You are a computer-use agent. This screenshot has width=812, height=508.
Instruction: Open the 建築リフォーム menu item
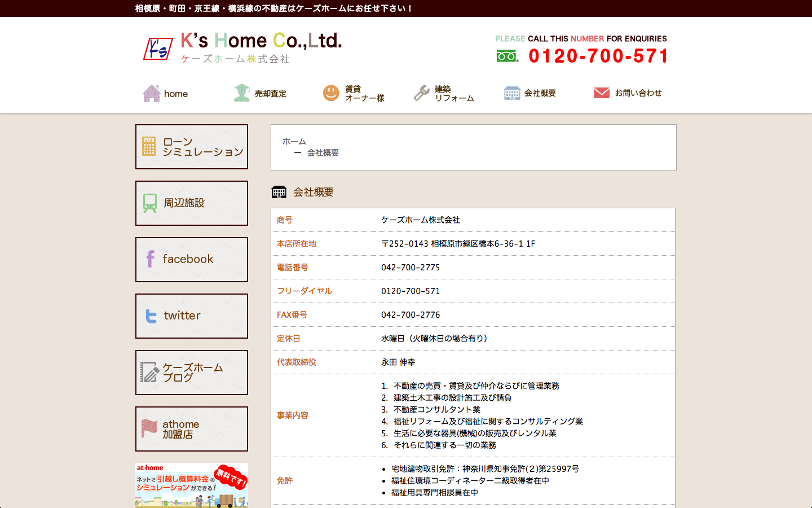pyautogui.click(x=454, y=94)
